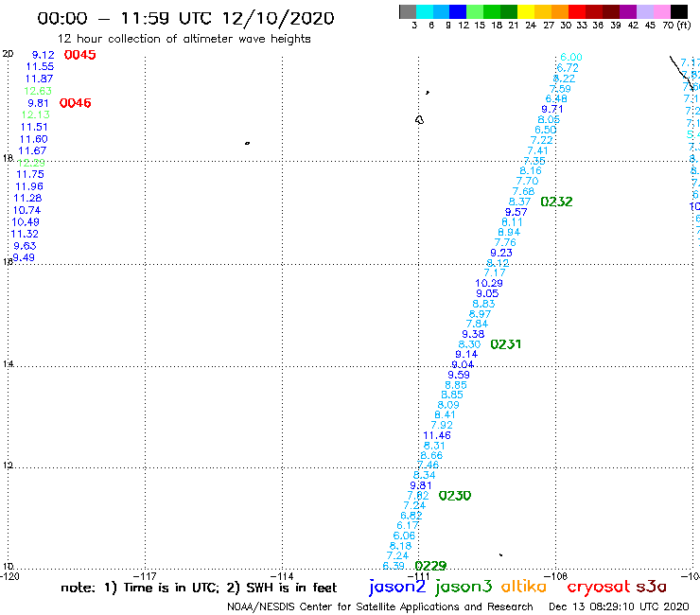Click the -114 longitude axis label
The image size is (700, 615).
click(x=282, y=576)
